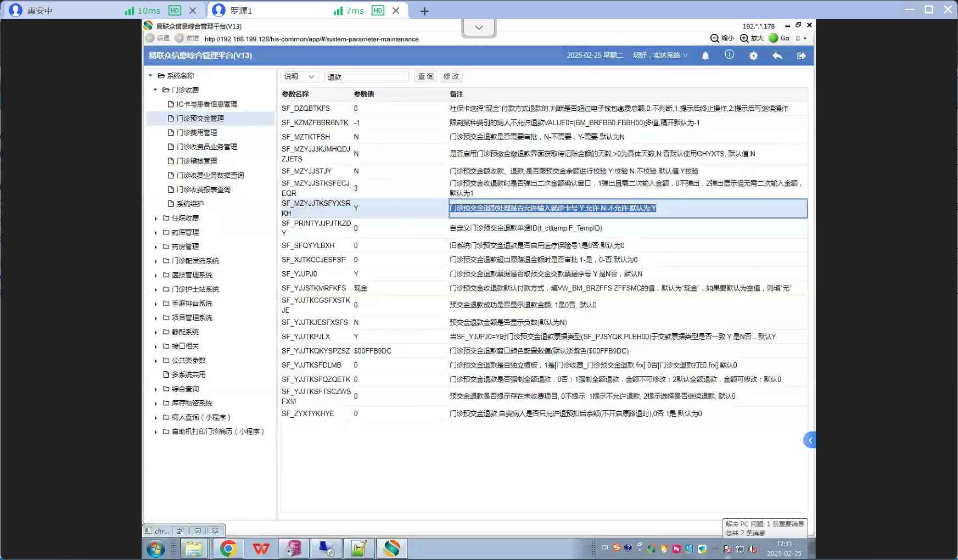The image size is (958, 560).
Task: Open the settings gear in the blue header
Action: coord(753,55)
